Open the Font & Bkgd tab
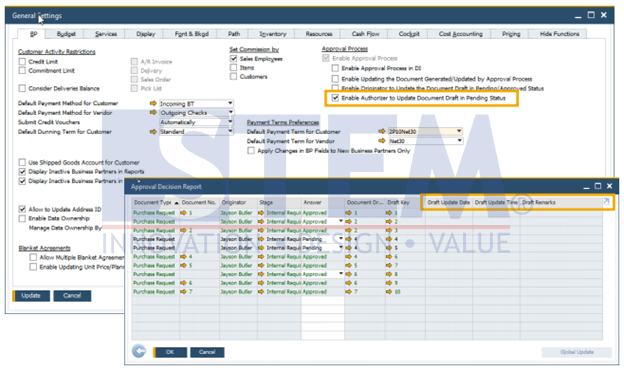624x371 pixels. tap(191, 34)
